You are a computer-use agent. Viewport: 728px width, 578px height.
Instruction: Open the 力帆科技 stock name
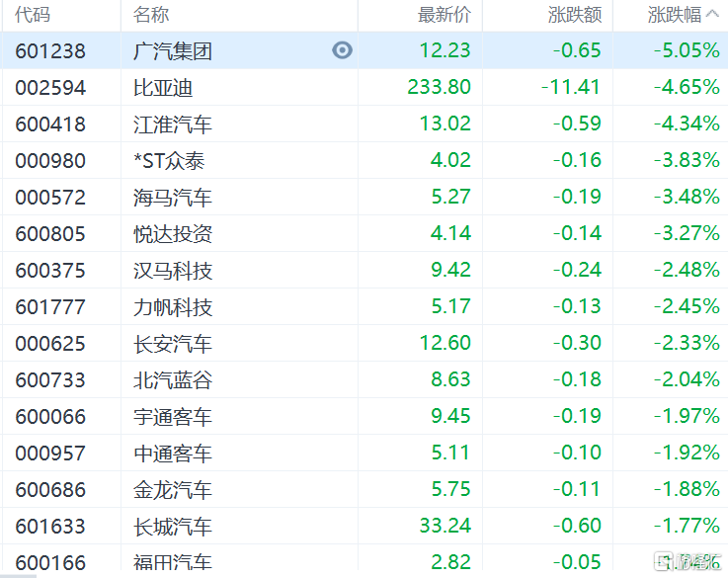pos(173,307)
